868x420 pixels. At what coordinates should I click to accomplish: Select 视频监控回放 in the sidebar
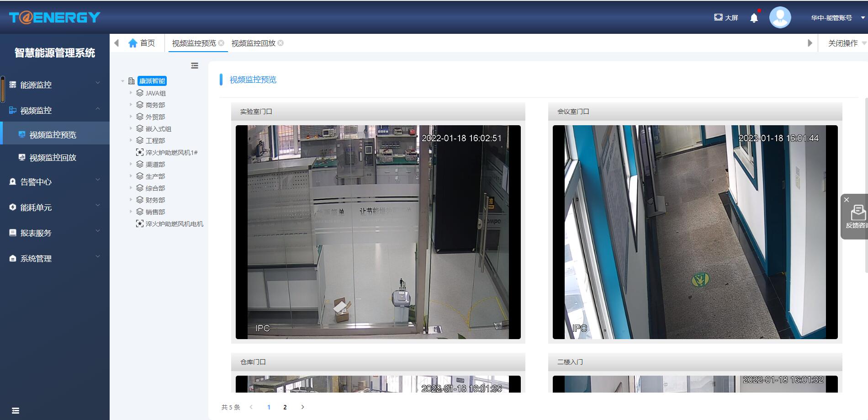pyautogui.click(x=55, y=157)
